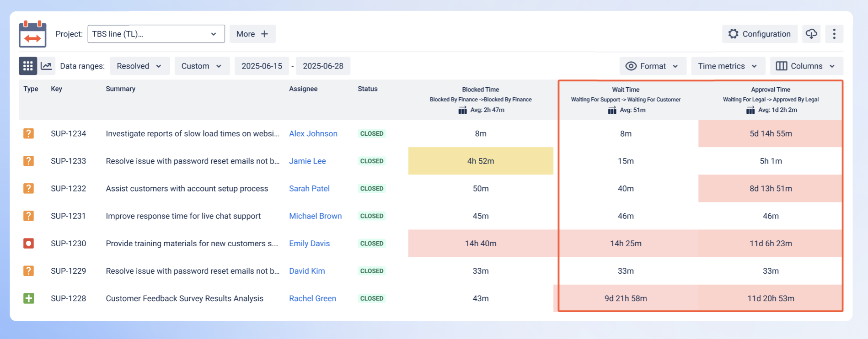Click calendar icon under Approval Time header
This screenshot has width=868, height=339.
click(750, 110)
